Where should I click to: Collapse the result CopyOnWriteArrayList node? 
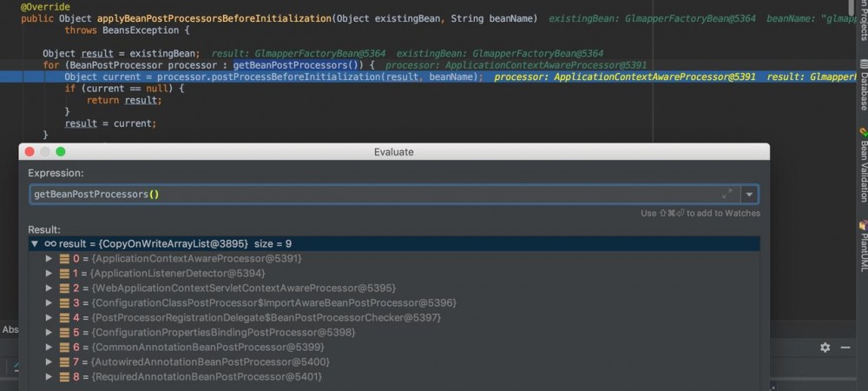(35, 244)
